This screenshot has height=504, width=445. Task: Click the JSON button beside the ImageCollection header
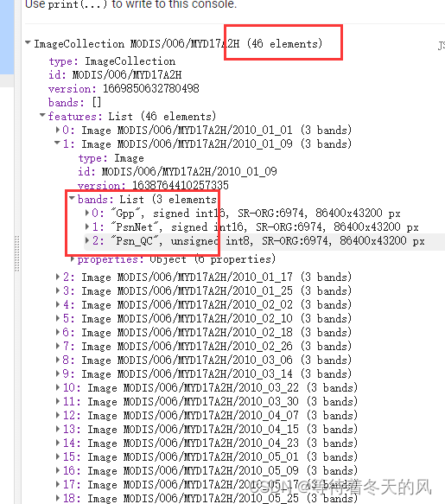(442, 46)
